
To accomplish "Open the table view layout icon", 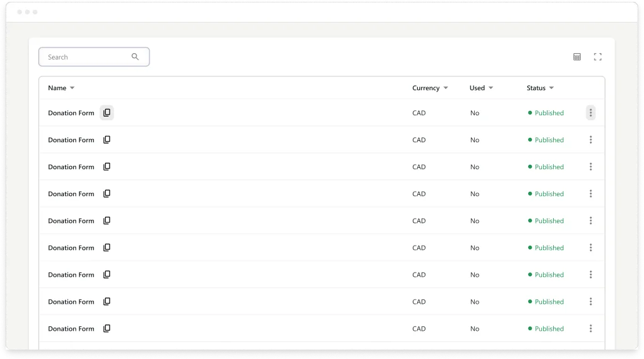I will click(577, 57).
